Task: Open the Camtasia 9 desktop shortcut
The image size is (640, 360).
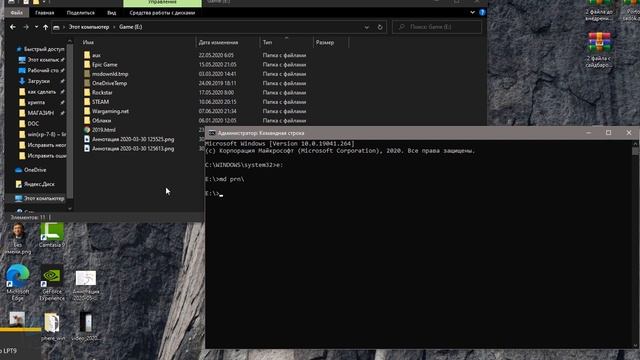Action: (52, 235)
